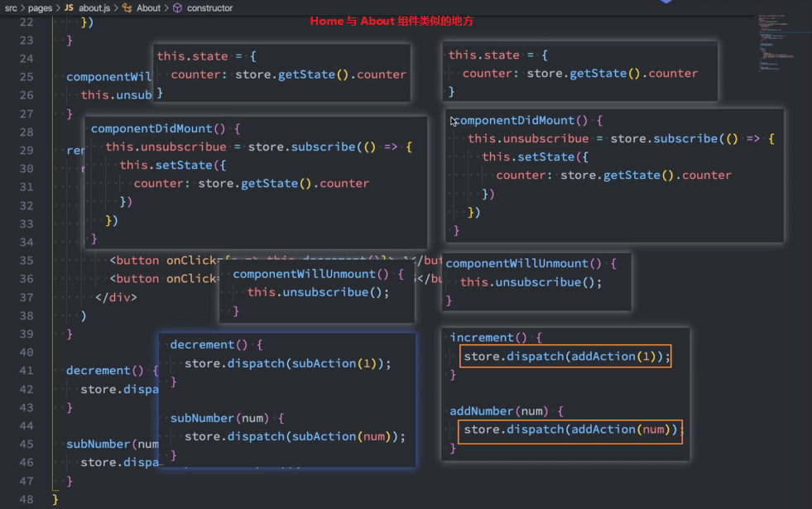Open the constructor breadcrumb symbol
Screen dimensions: 812x509
point(209,7)
